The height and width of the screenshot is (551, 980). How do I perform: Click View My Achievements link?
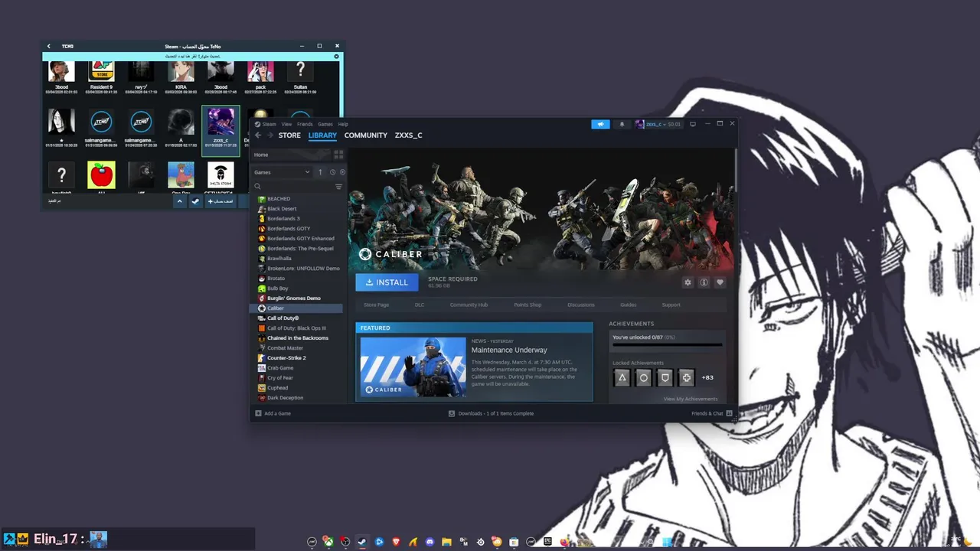(691, 399)
